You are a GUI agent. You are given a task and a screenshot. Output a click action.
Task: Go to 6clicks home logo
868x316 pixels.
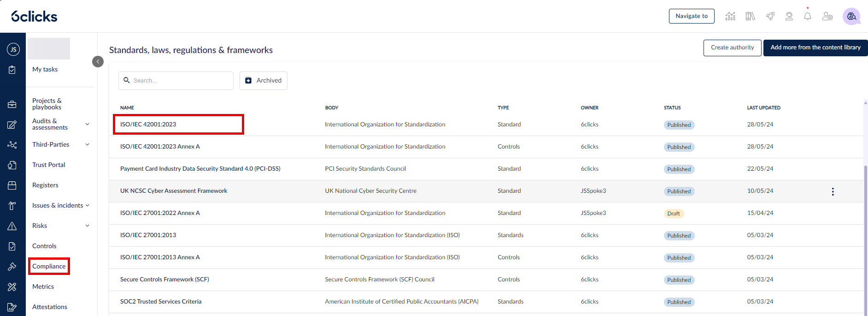pyautogui.click(x=34, y=16)
